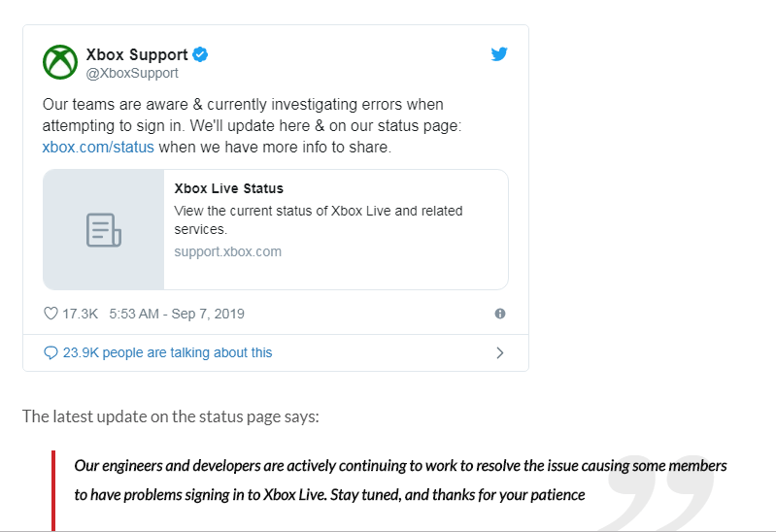Open the Twitter bird icon

click(499, 54)
